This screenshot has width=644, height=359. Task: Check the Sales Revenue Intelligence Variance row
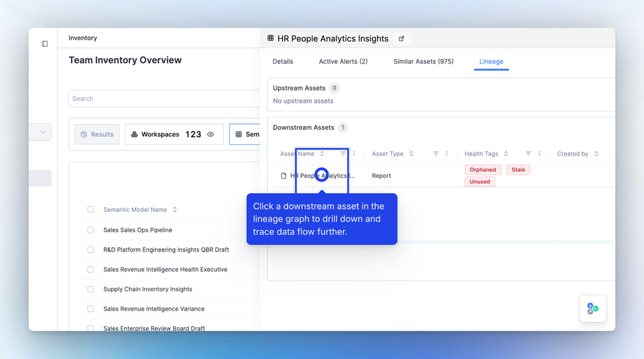pos(91,309)
